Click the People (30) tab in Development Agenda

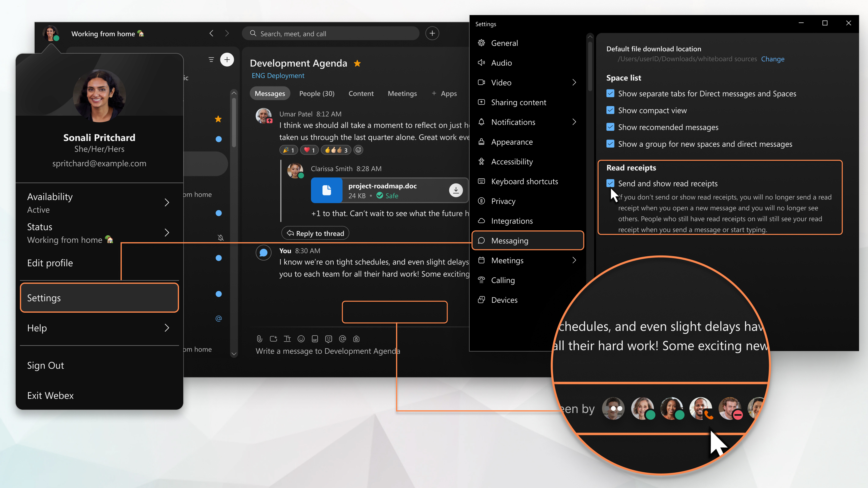point(316,94)
